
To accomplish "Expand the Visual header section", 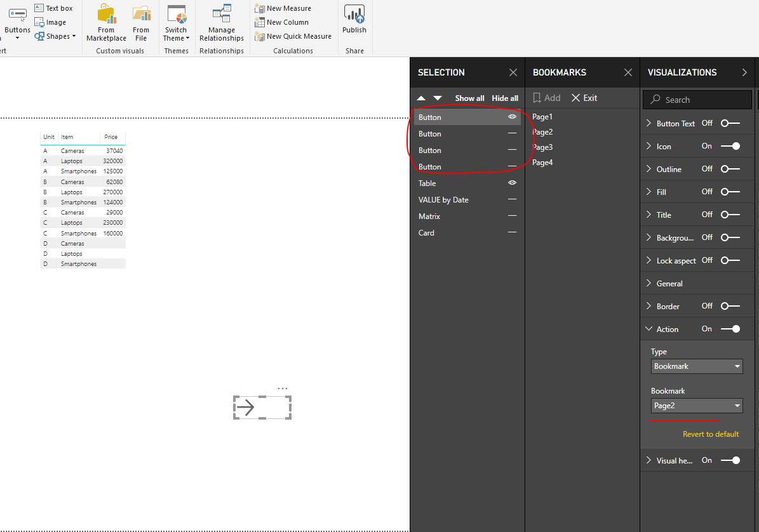I will [x=648, y=460].
